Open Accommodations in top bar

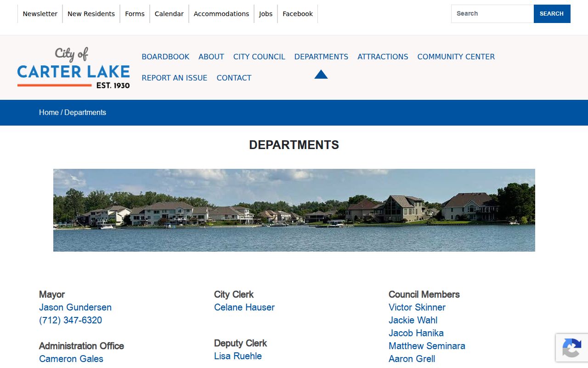click(221, 14)
